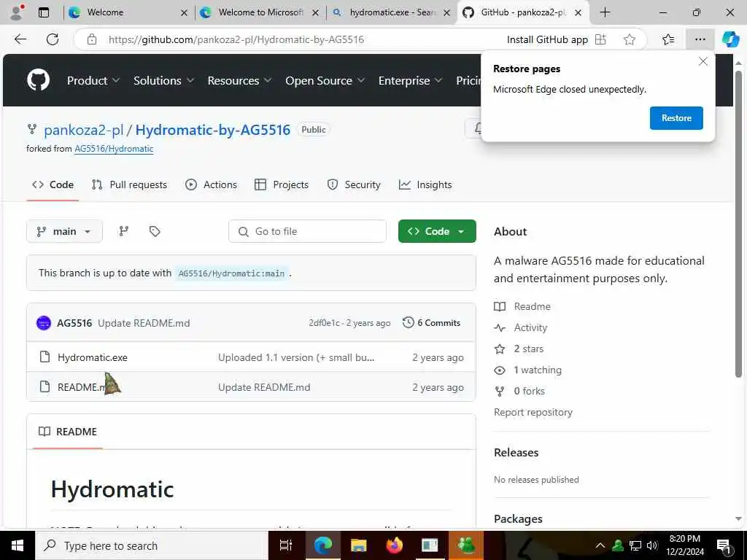The width and height of the screenshot is (747, 560).
Task: Open the Activity link in About
Action: [x=521, y=327]
